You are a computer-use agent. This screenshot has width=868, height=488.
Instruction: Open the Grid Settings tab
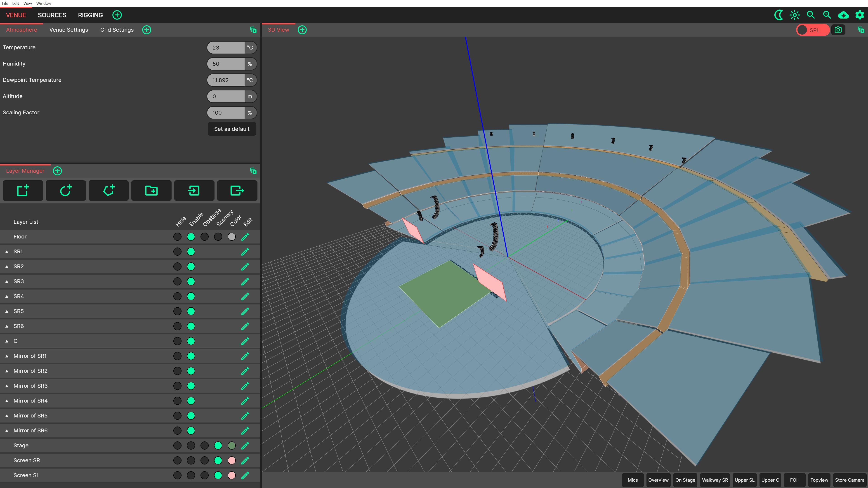click(117, 30)
